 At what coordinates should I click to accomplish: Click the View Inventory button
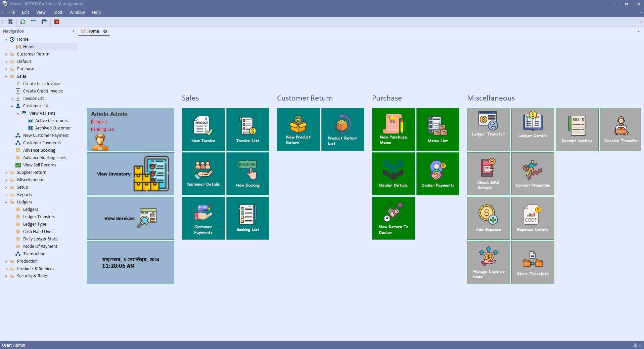[x=131, y=174]
